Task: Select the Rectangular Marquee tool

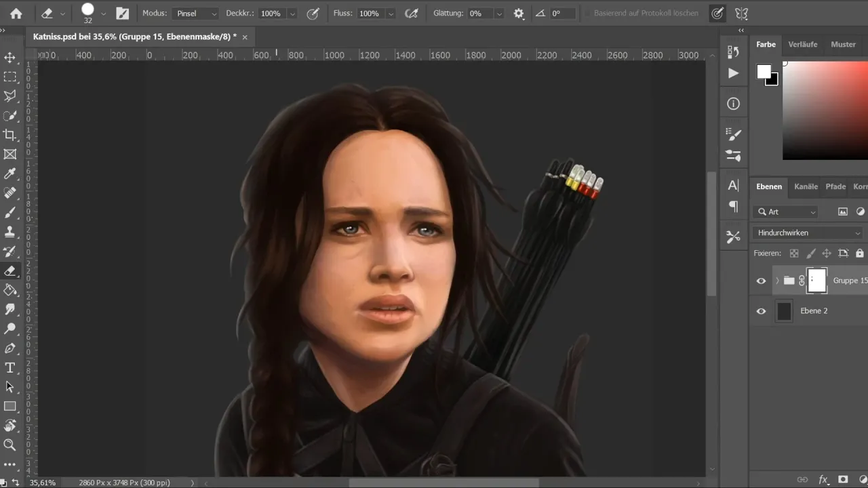Action: click(x=10, y=77)
